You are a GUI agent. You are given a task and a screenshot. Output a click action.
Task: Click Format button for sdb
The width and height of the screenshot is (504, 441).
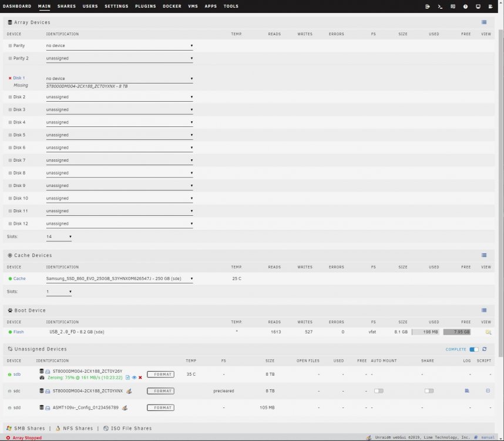coord(161,375)
